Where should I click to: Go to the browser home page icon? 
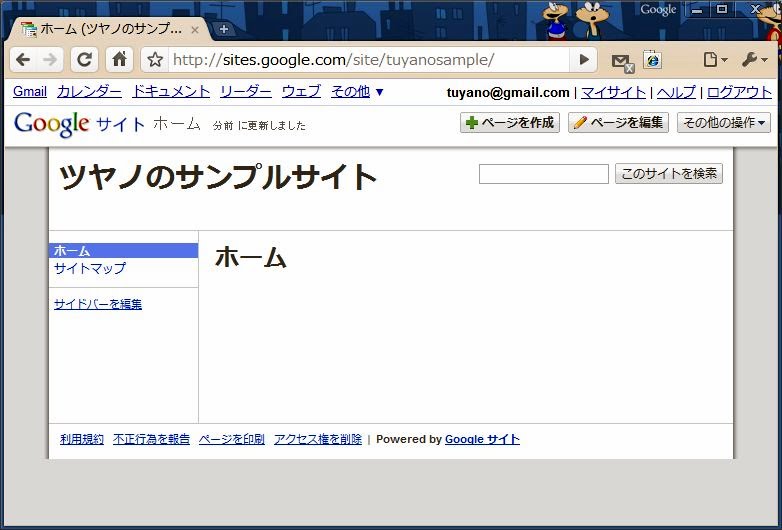coord(119,60)
